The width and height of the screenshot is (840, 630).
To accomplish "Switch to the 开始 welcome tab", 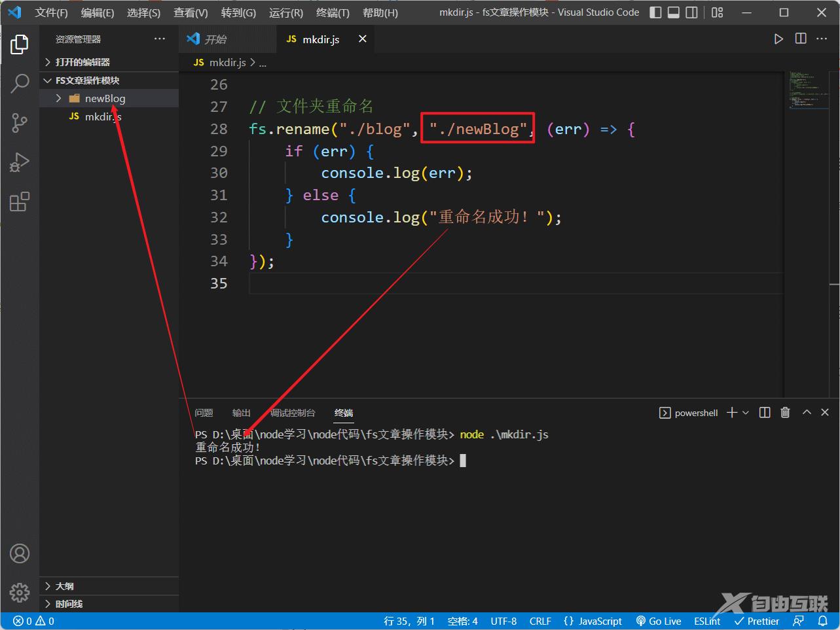I will [228, 39].
